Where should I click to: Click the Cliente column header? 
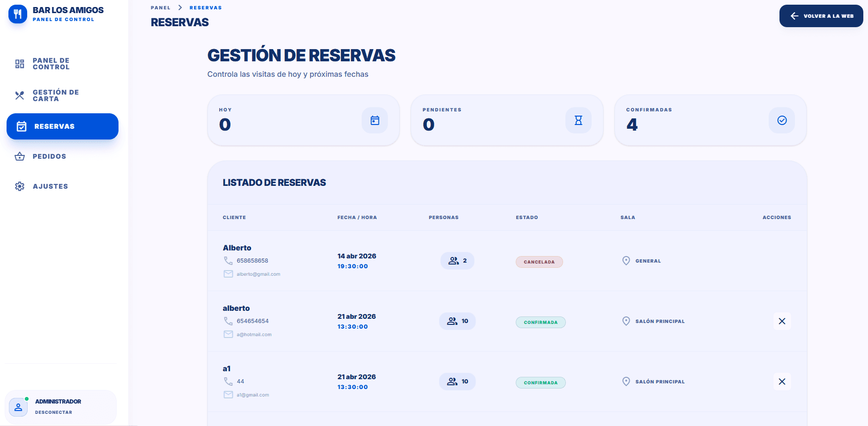(234, 218)
